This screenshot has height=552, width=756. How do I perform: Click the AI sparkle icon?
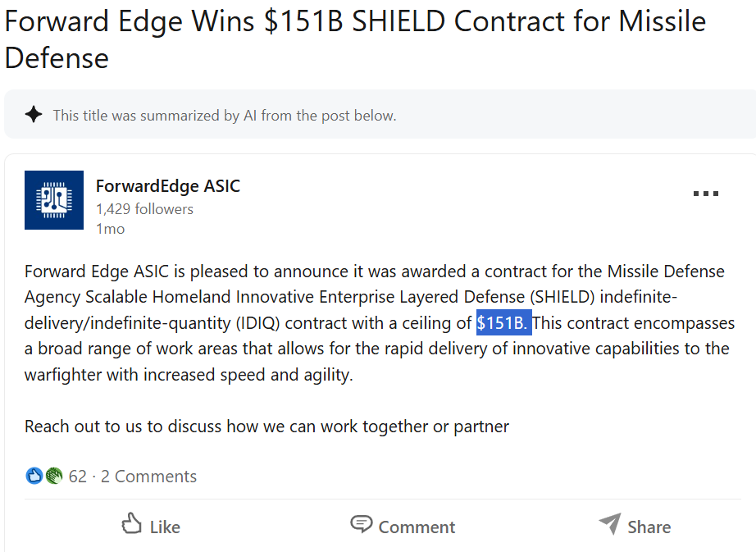(x=34, y=115)
